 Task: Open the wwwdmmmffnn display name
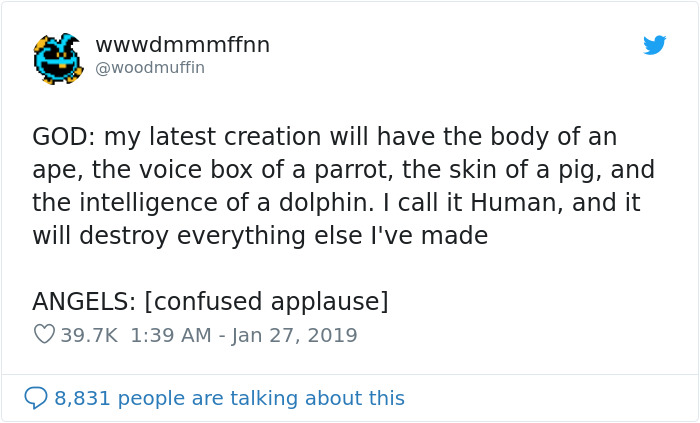click(182, 45)
